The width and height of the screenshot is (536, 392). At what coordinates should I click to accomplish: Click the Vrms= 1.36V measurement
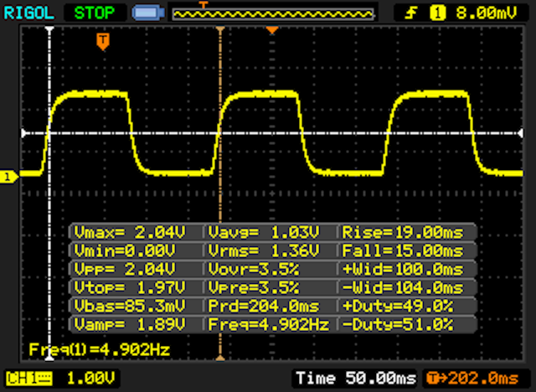coord(264,250)
